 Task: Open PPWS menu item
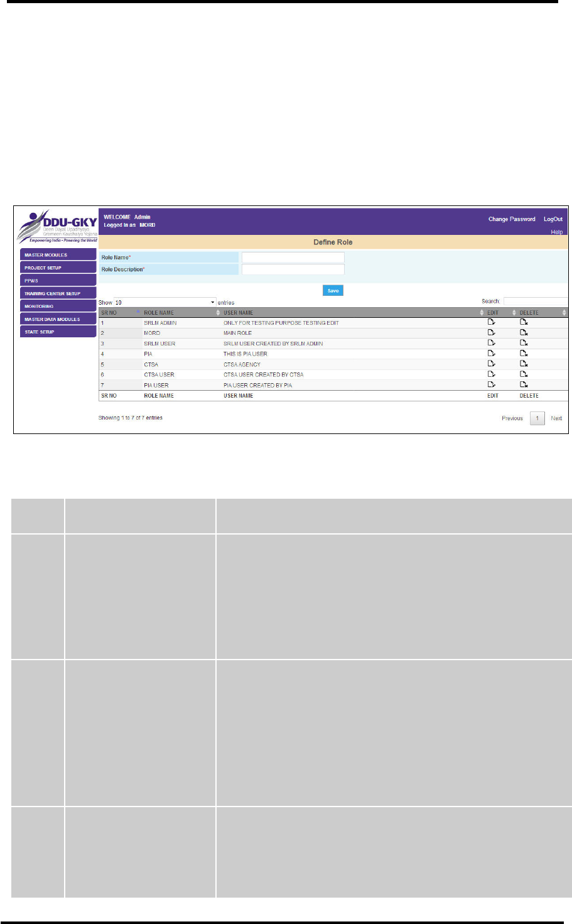[x=58, y=281]
